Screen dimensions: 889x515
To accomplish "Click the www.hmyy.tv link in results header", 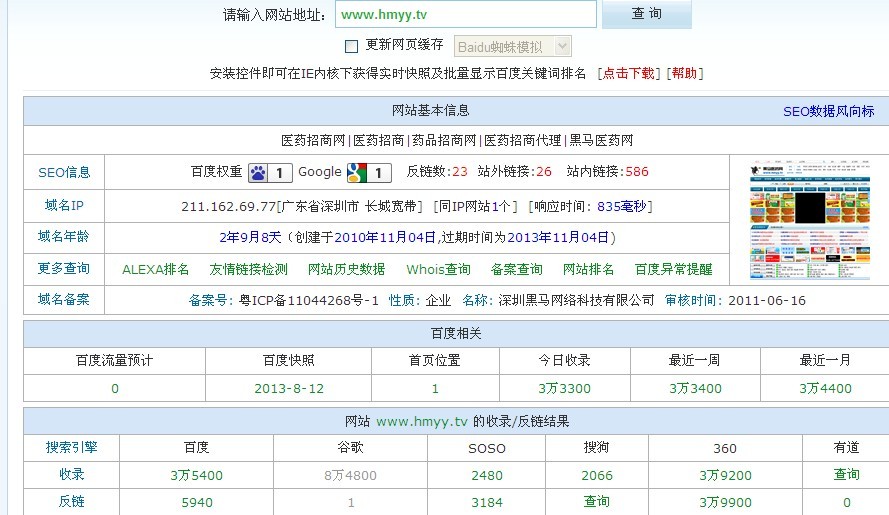I will 422,422.
